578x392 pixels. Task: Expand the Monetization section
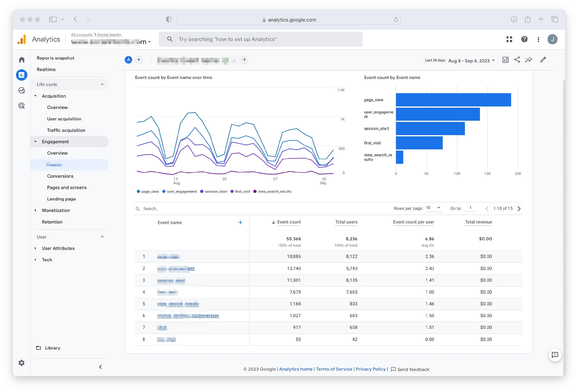56,210
